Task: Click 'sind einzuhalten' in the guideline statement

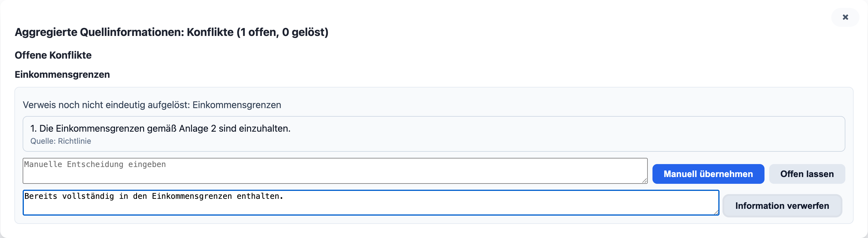Action: (x=254, y=128)
